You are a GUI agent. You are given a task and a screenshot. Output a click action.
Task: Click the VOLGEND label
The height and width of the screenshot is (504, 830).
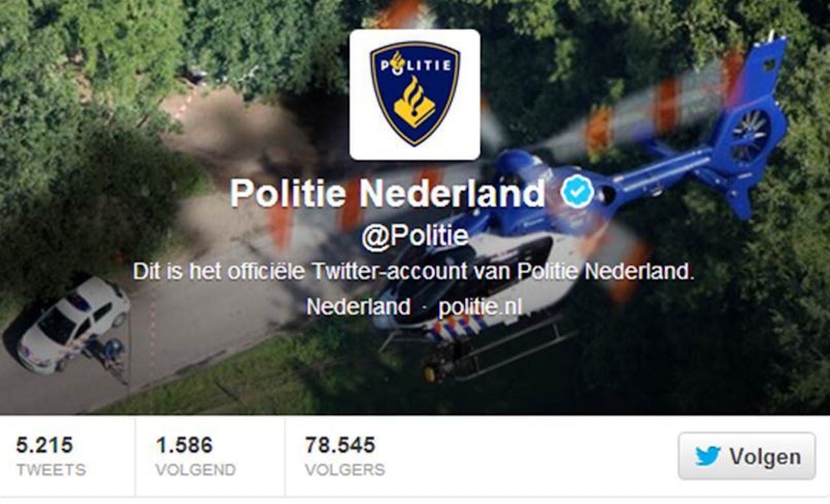pos(195,470)
